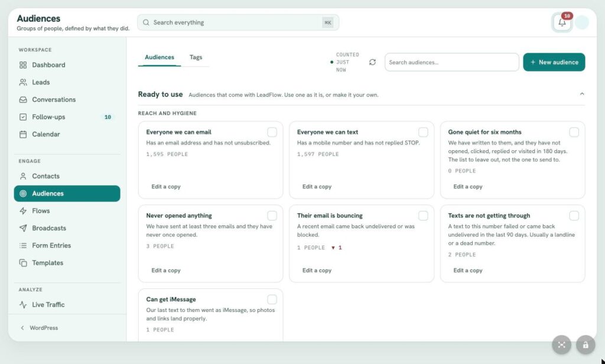Open Conversations in the sidebar
Viewport: 605px width, 364px height.
(x=67, y=100)
